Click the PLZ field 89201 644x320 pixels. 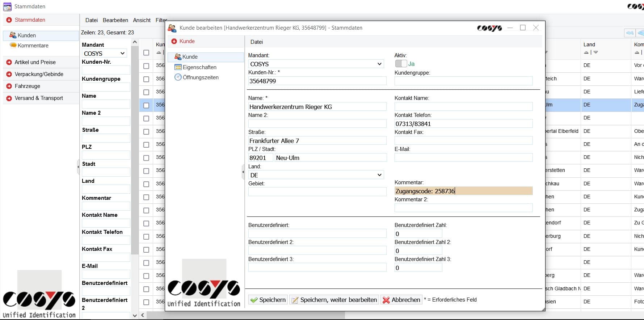point(260,158)
